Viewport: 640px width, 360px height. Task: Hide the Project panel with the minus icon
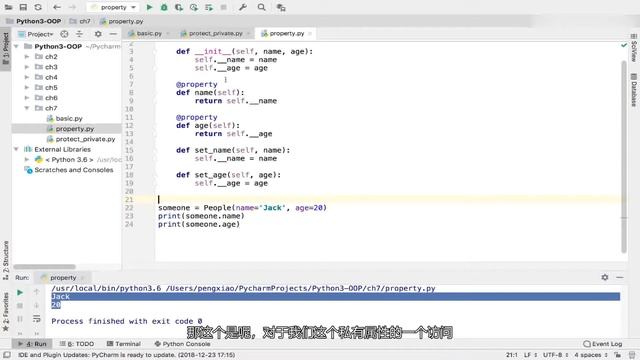point(113,34)
